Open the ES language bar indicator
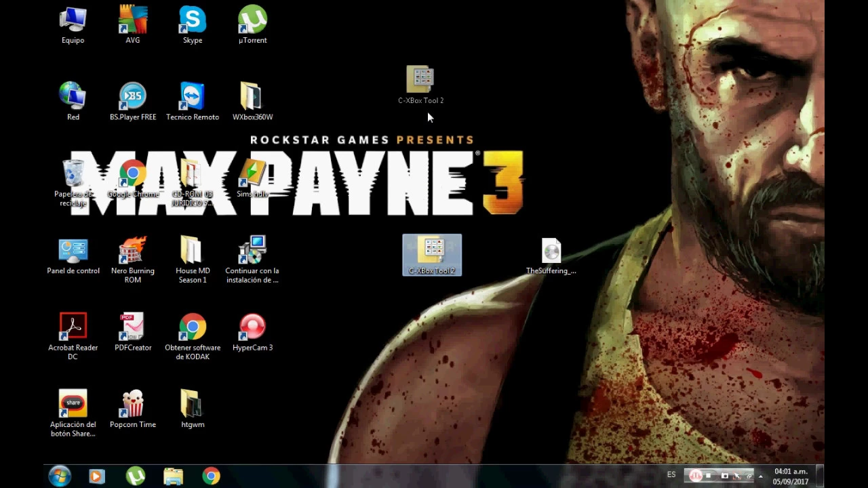The width and height of the screenshot is (868, 488). (671, 474)
